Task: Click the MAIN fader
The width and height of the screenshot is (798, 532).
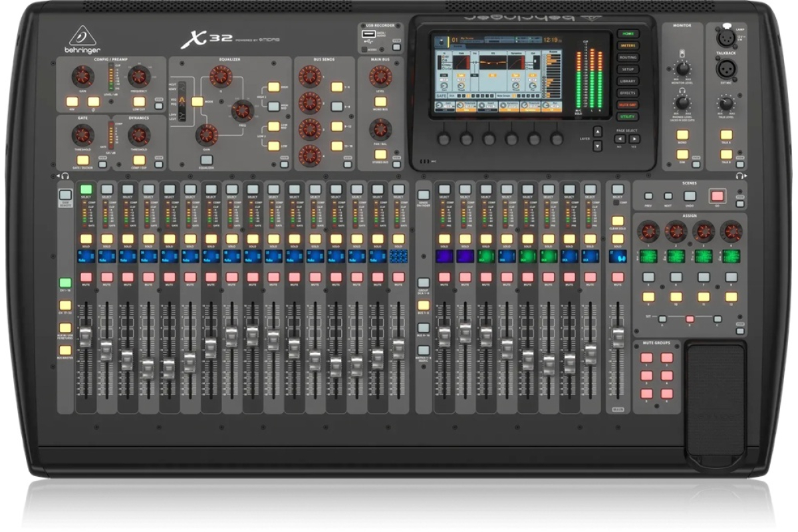Action: (x=618, y=339)
